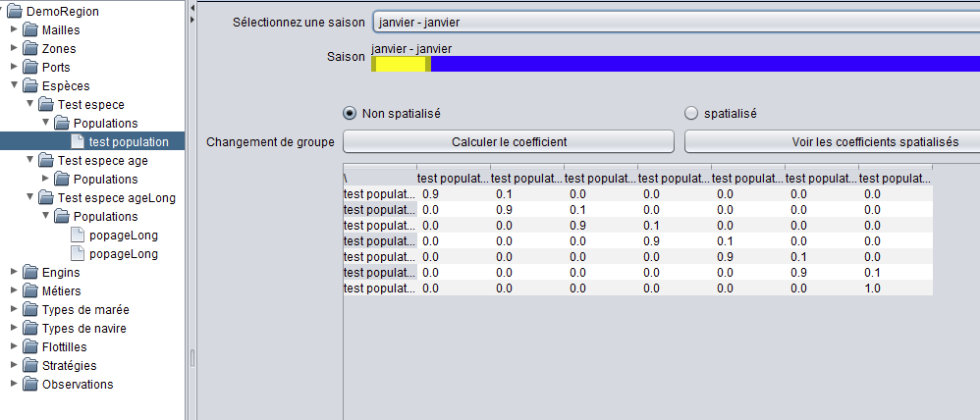Expand the Métiers tree node arrow
Viewport: 980px width, 420px height.
point(15,290)
